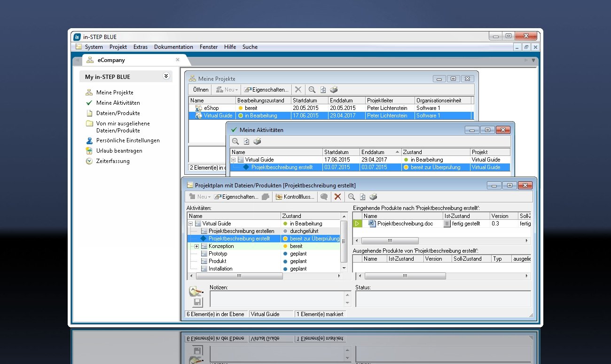Click inside the Notizen text field

pyautogui.click(x=277, y=299)
